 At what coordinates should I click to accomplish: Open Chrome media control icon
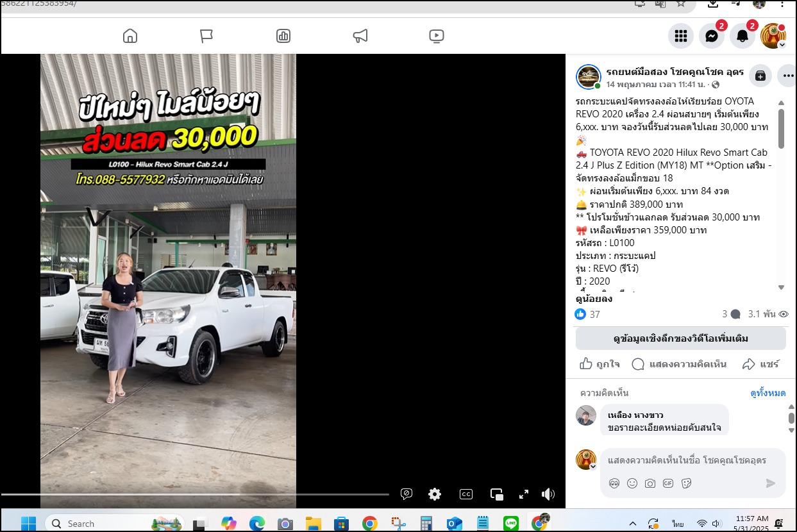coord(736,4)
